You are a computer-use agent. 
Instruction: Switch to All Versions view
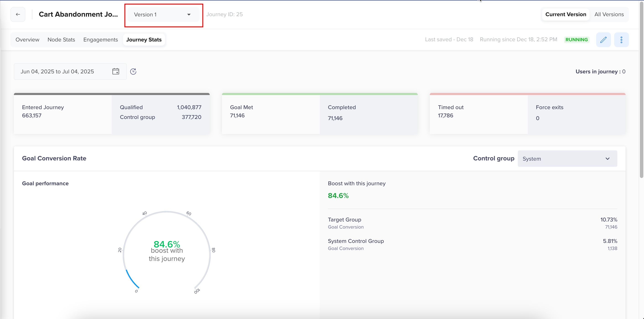click(609, 15)
